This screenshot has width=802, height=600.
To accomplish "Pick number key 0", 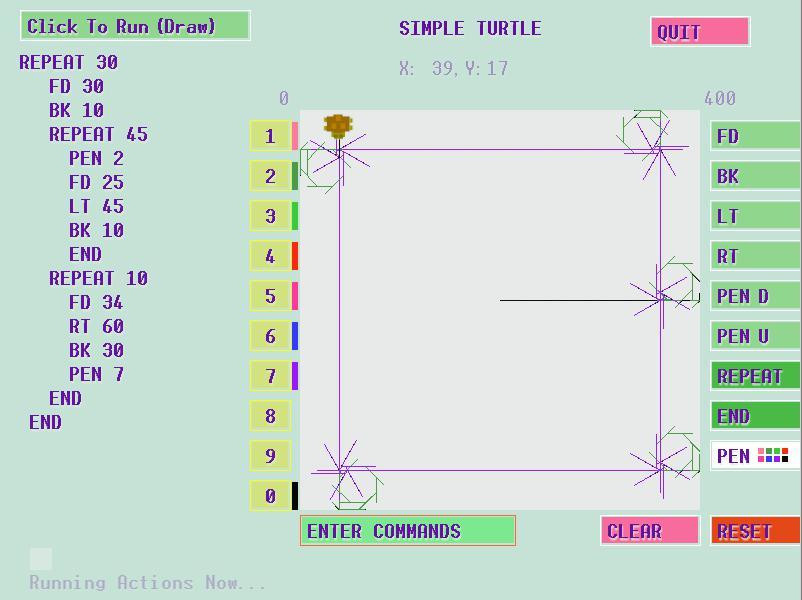I will (270, 495).
